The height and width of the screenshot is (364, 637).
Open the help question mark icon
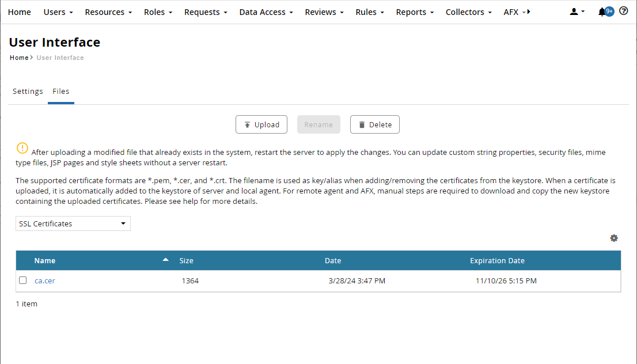tap(623, 11)
